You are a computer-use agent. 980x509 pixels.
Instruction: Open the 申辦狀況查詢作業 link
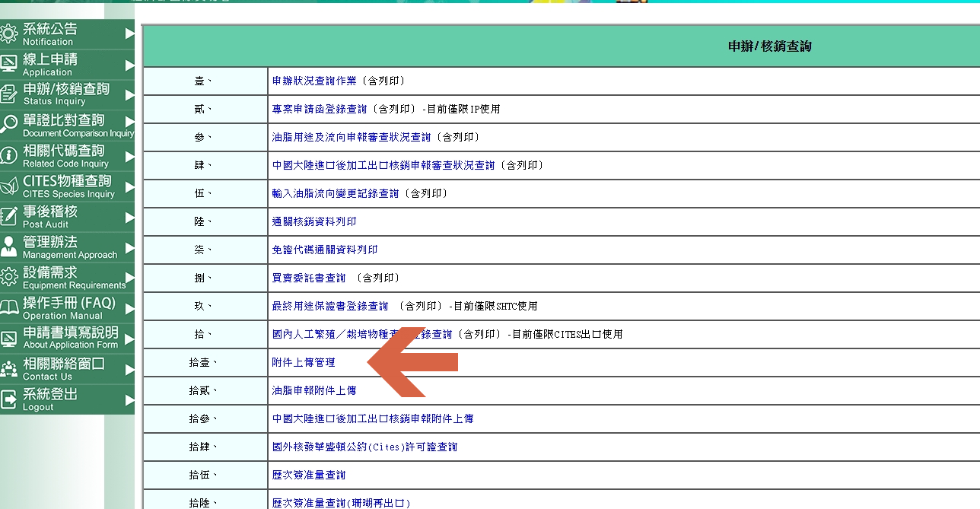314,81
